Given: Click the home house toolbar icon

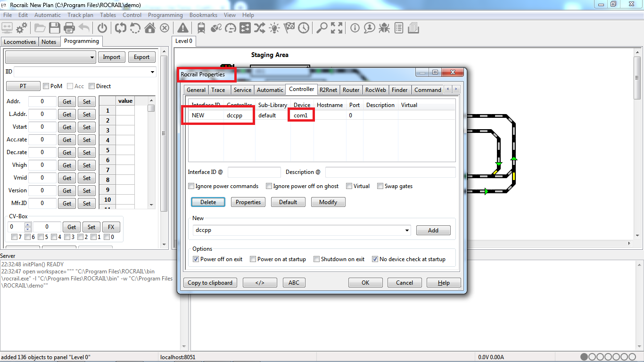Looking at the screenshot, I should click(150, 28).
